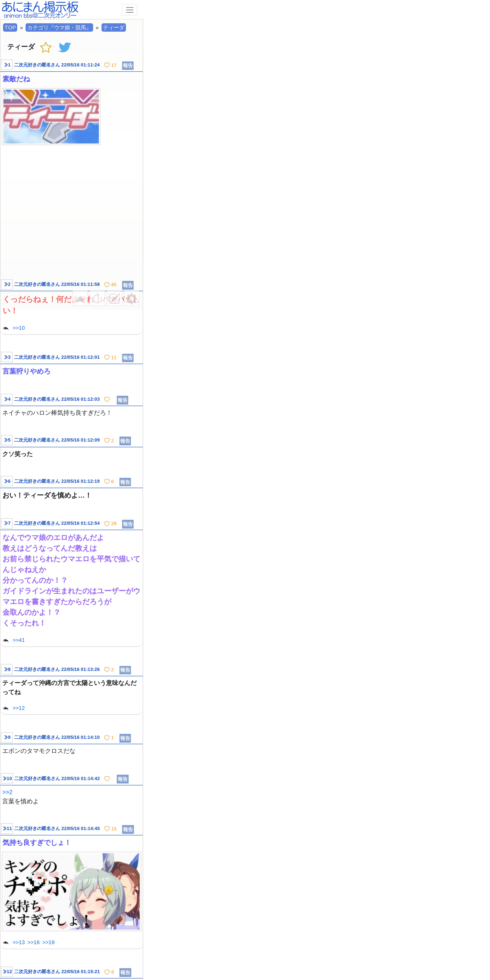Viewport: 490px width, 980px height.
Task: Follow reply link >>13 under post 11
Action: tap(19, 942)
